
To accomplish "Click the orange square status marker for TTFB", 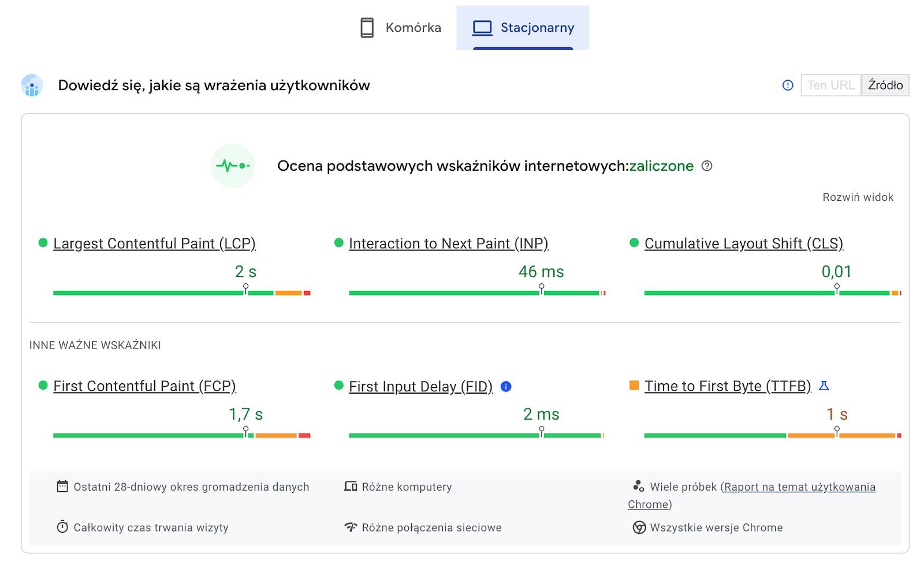I will click(634, 385).
